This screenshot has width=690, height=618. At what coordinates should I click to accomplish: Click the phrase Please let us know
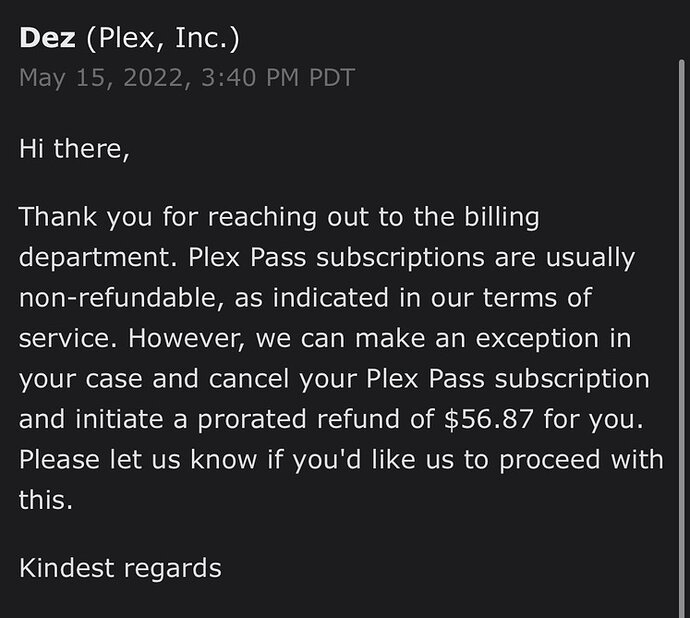(x=138, y=460)
